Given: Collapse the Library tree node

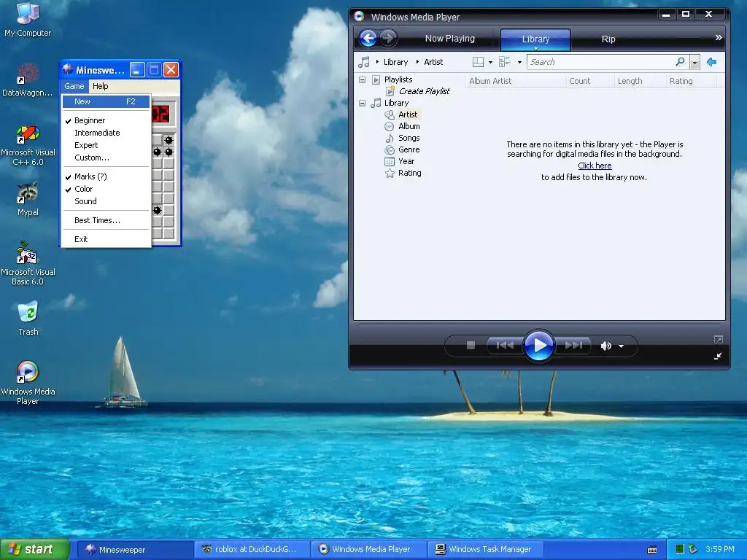Looking at the screenshot, I should [x=362, y=103].
